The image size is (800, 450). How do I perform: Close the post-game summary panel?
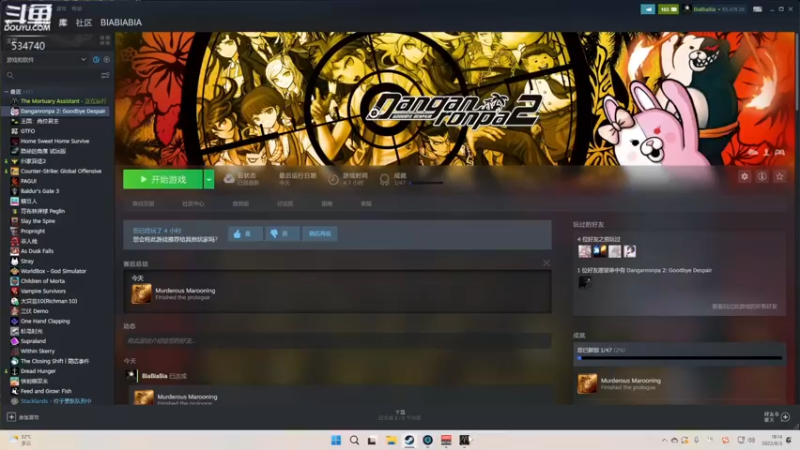click(546, 263)
